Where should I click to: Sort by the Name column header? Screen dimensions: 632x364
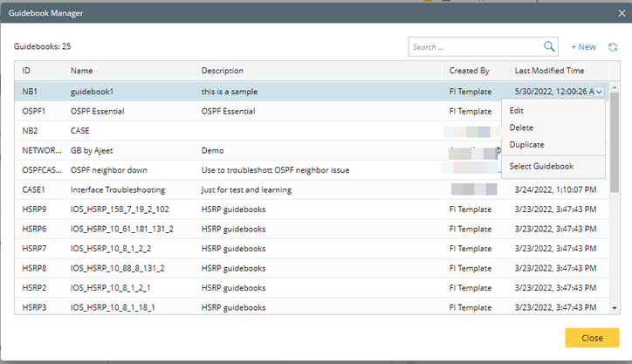coord(82,71)
